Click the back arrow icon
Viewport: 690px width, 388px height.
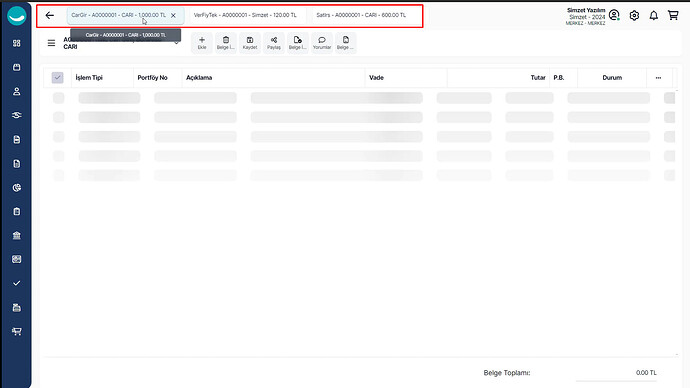(x=50, y=15)
